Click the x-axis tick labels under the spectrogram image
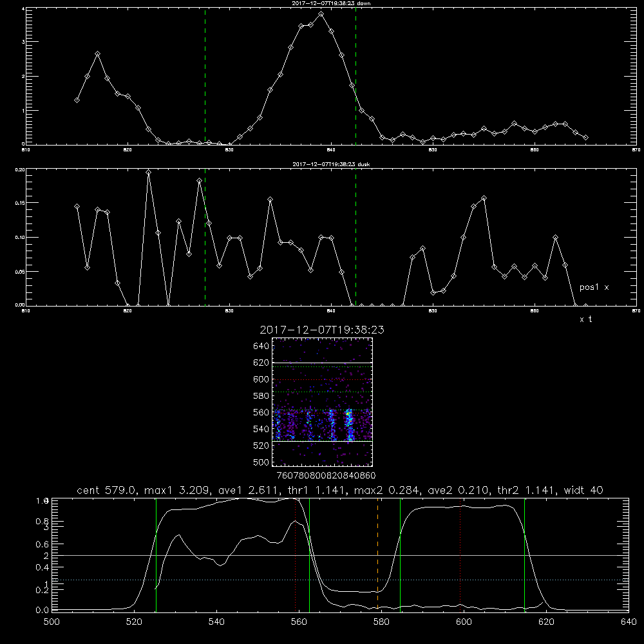644x644 pixels. point(326,476)
